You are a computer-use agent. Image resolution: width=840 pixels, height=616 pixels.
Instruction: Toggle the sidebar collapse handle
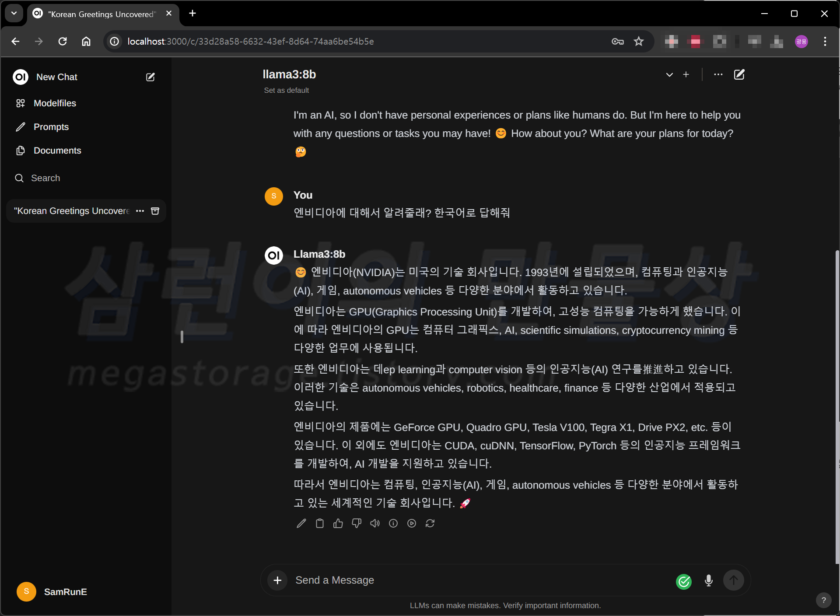(182, 337)
